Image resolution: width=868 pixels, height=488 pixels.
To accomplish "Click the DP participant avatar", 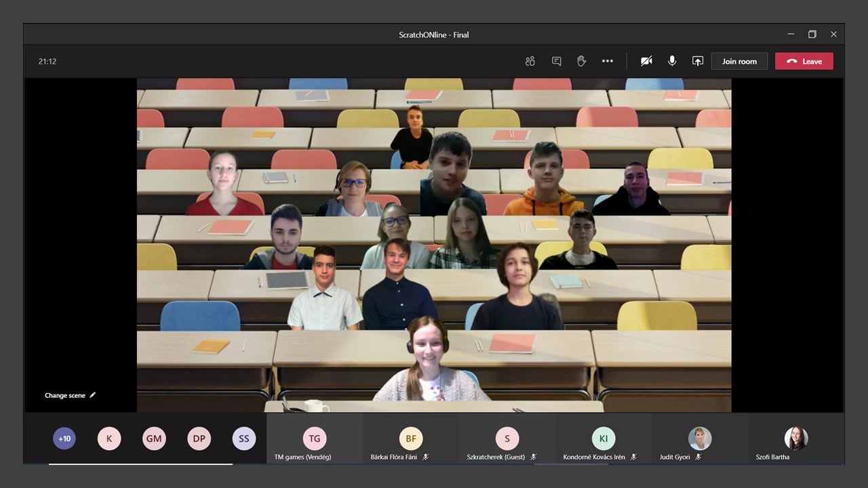I will [199, 439].
